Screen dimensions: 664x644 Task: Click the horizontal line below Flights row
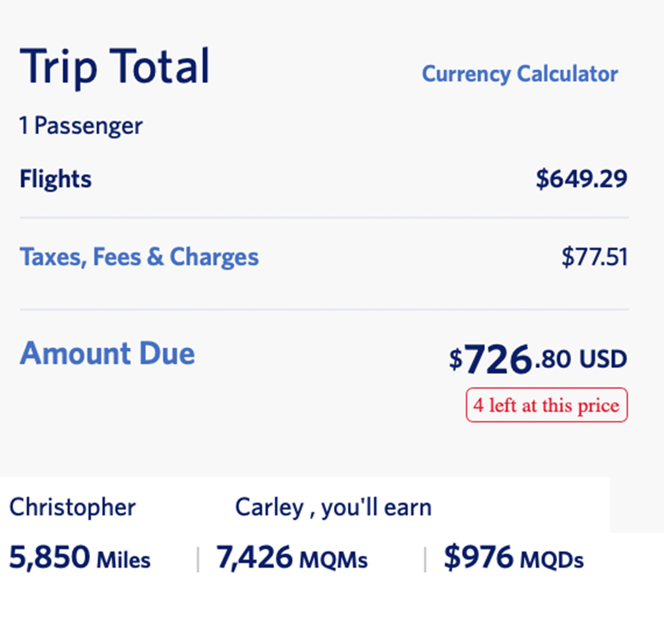click(324, 217)
